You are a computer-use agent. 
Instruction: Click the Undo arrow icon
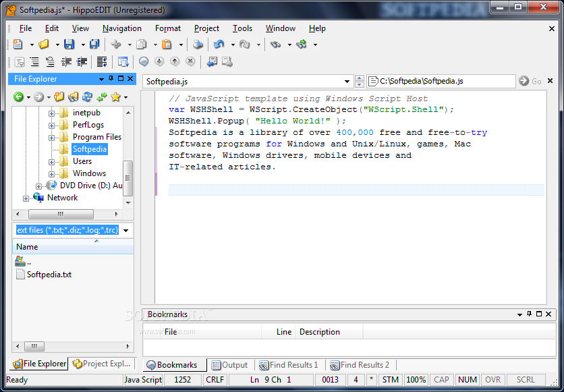219,45
